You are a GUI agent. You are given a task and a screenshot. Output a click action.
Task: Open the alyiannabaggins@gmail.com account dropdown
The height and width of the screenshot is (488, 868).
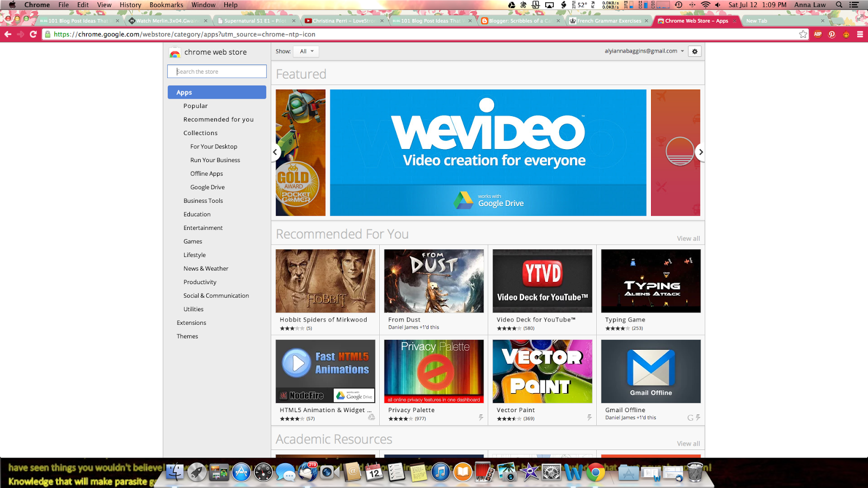point(644,51)
